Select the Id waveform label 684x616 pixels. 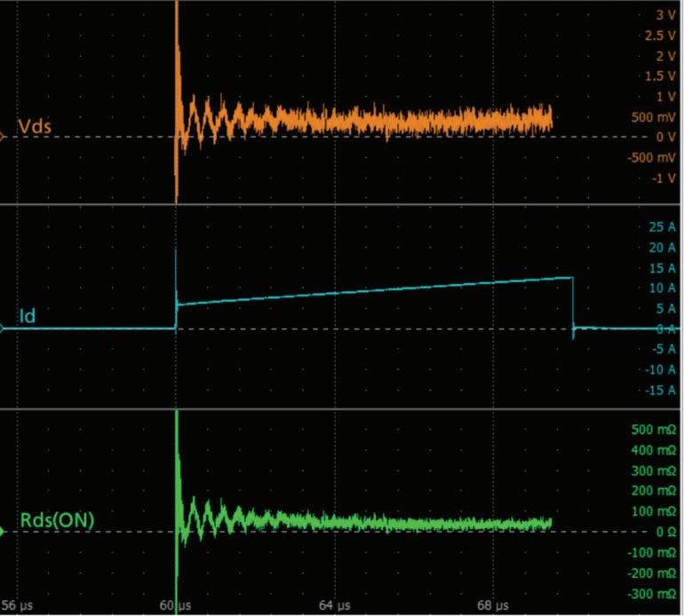(27, 316)
